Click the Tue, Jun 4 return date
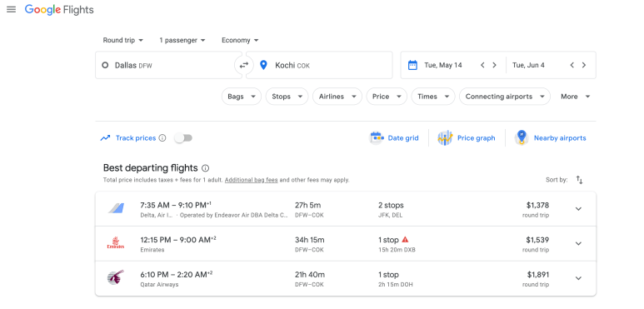This screenshot has width=644, height=309. (x=528, y=65)
